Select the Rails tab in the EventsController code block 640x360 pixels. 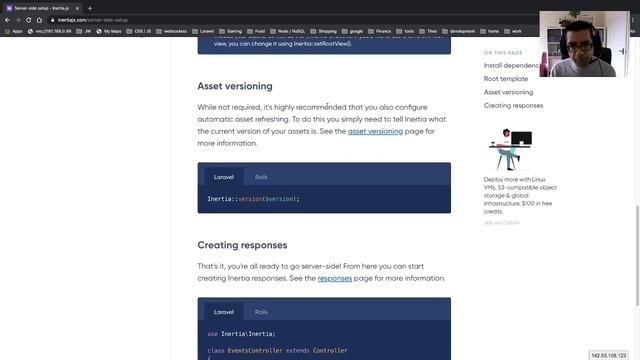click(x=261, y=312)
